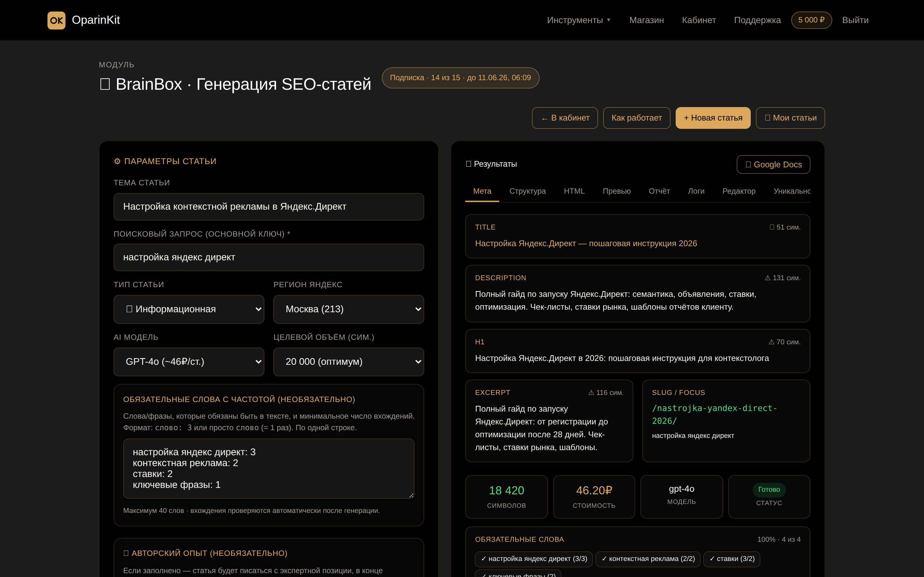924x577 pixels.
Task: Click the OparinKit OK logo icon
Action: coord(56,20)
